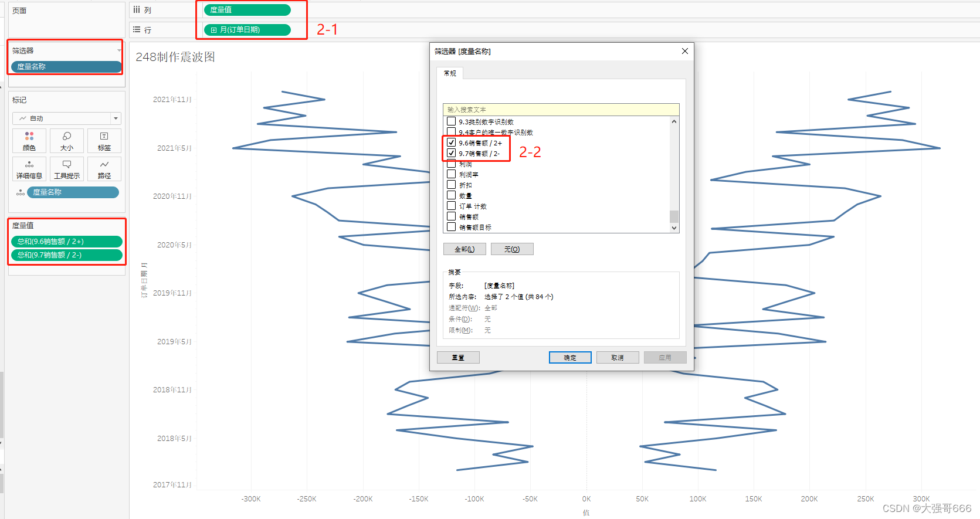Screen dimensions: 980x519
Task: Check the 9.3类别数字识别数 checkbox
Action: click(x=452, y=121)
